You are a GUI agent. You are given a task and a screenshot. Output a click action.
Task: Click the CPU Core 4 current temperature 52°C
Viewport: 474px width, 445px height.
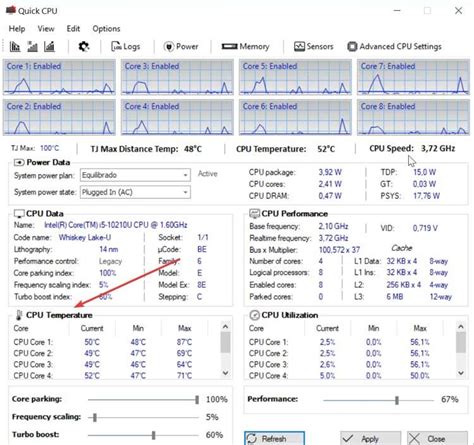pyautogui.click(x=92, y=376)
